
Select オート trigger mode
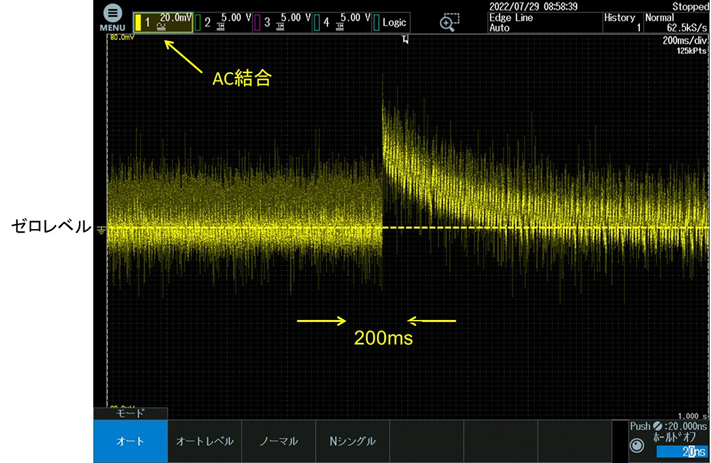click(x=130, y=441)
